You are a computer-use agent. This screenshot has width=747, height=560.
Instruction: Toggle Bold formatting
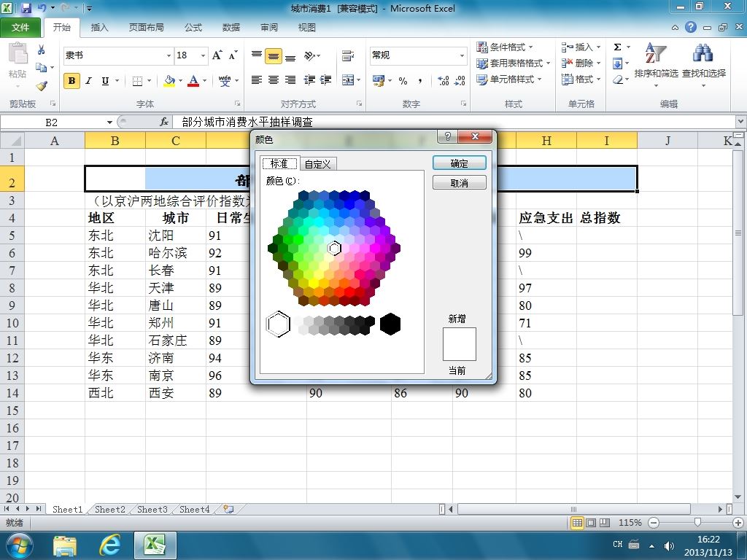click(x=72, y=81)
